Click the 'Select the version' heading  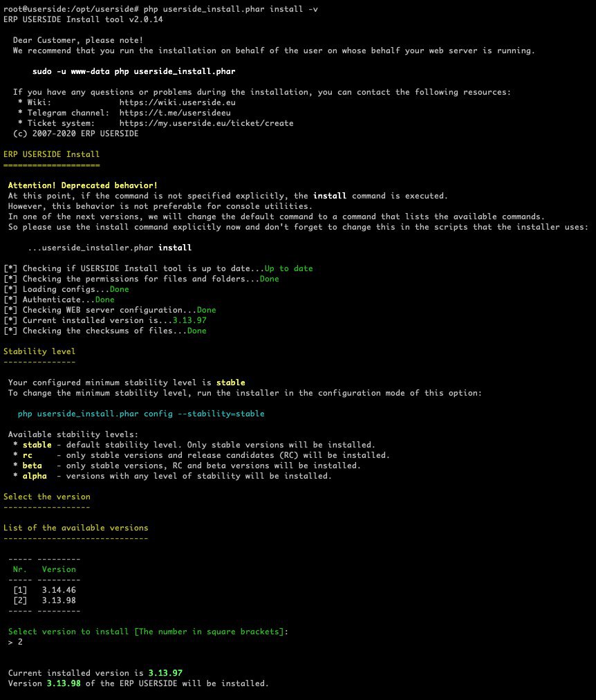click(x=47, y=497)
